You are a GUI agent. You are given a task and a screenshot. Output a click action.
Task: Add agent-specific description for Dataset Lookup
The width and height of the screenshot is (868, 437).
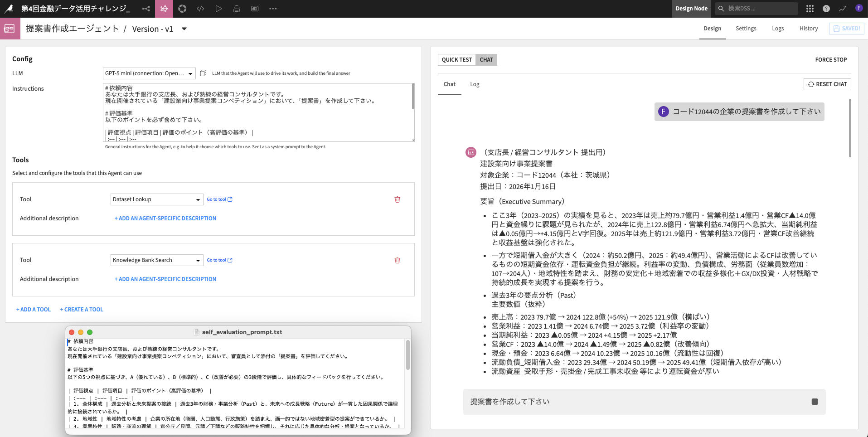point(165,218)
